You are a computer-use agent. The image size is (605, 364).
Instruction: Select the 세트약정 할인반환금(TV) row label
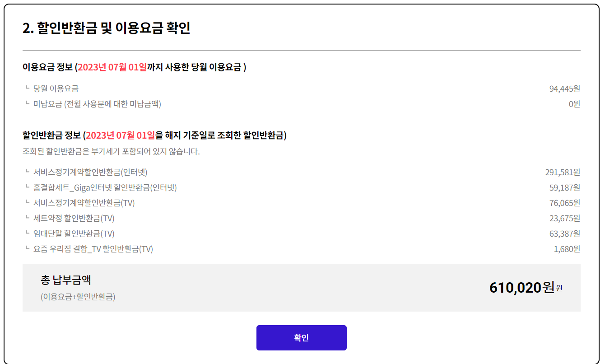74,218
